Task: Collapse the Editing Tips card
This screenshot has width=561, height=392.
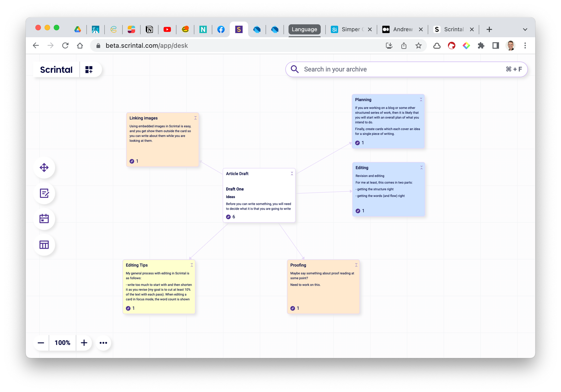Action: [x=192, y=265]
